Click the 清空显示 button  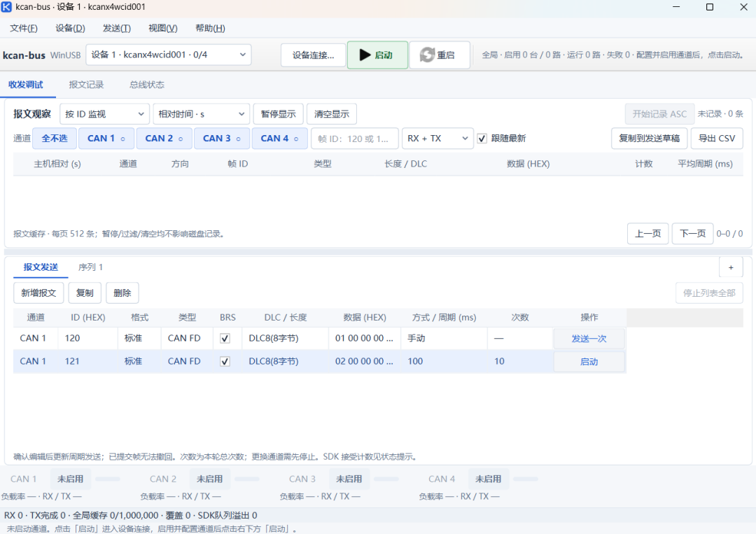[x=332, y=114]
